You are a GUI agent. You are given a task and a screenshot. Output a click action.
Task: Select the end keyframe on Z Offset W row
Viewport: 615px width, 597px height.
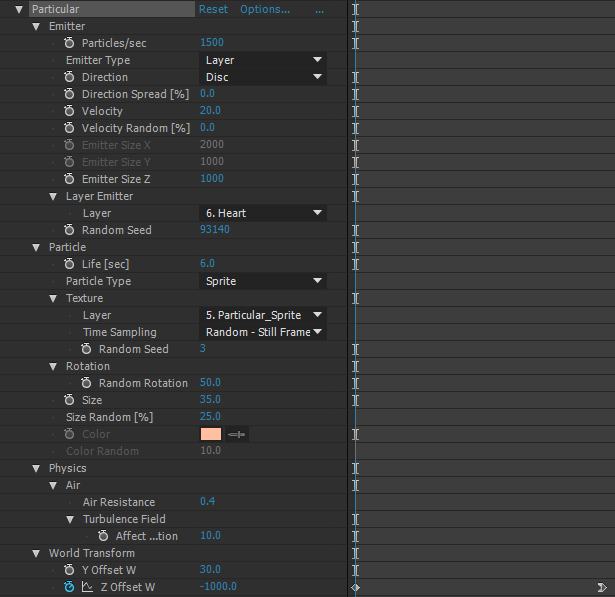tap(602, 587)
